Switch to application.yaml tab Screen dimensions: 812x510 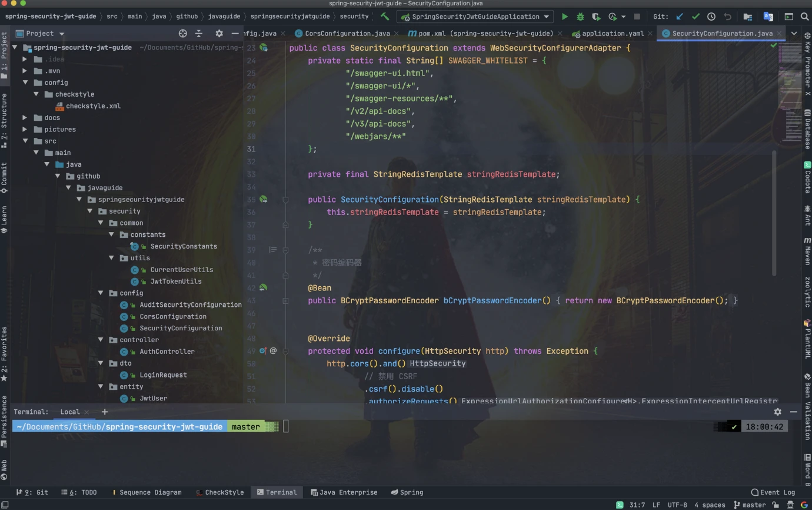pos(612,34)
